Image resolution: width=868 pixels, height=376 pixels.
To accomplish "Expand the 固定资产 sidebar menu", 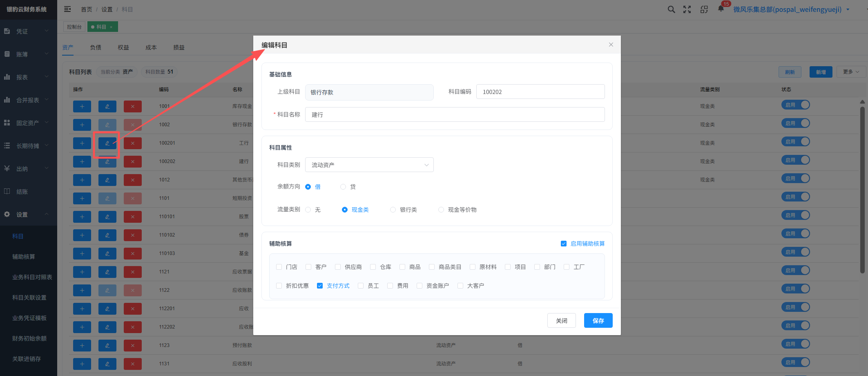I will pyautogui.click(x=28, y=123).
